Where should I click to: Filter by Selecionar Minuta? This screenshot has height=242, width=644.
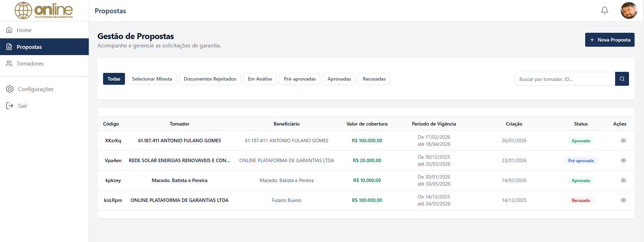152,79
